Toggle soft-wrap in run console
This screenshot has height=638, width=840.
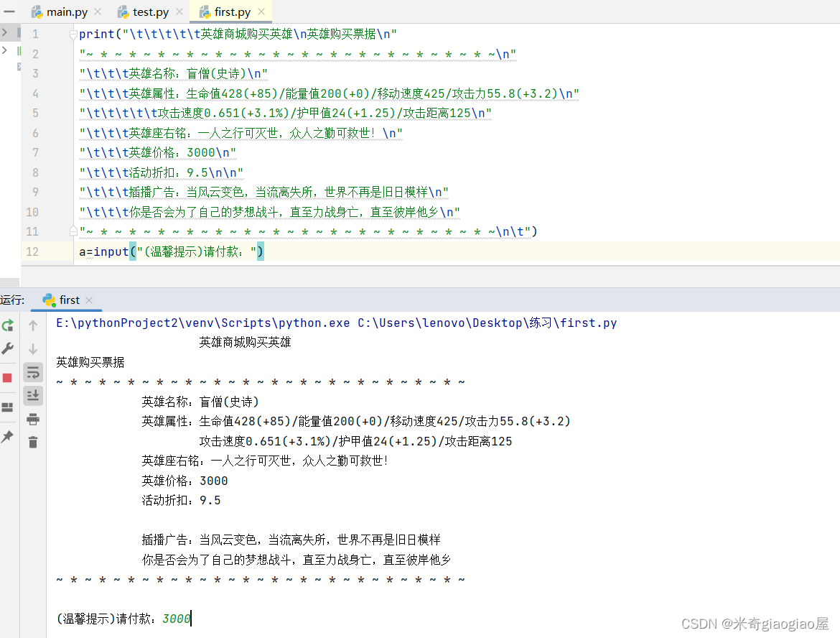pos(33,372)
